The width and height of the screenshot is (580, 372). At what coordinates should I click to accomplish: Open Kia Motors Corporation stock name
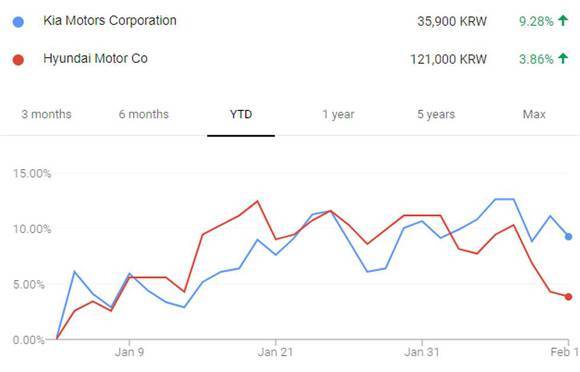(x=110, y=21)
